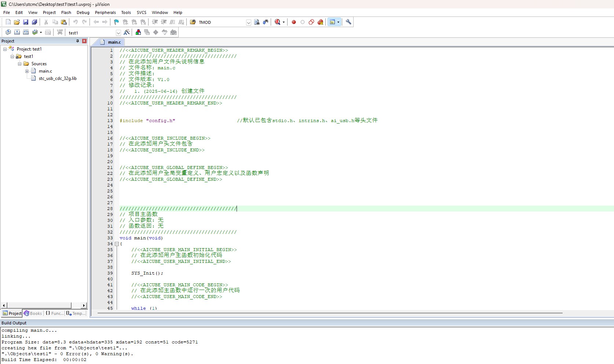
Task: Open the Flash menu
Action: (66, 12)
